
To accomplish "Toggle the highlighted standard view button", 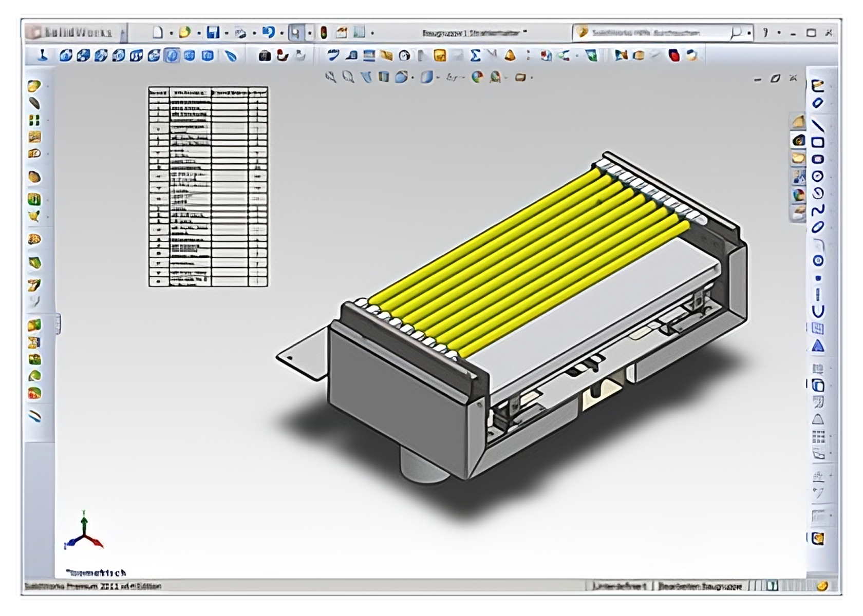I will click(x=172, y=55).
